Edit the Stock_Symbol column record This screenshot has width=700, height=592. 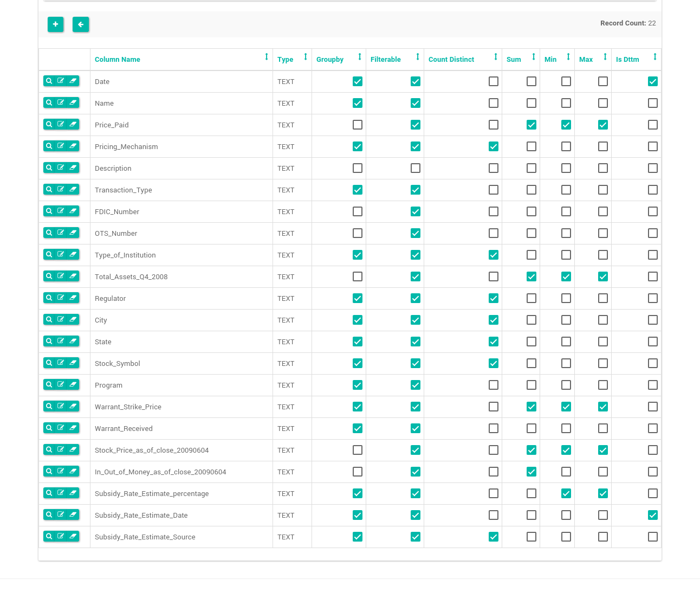[x=61, y=363]
